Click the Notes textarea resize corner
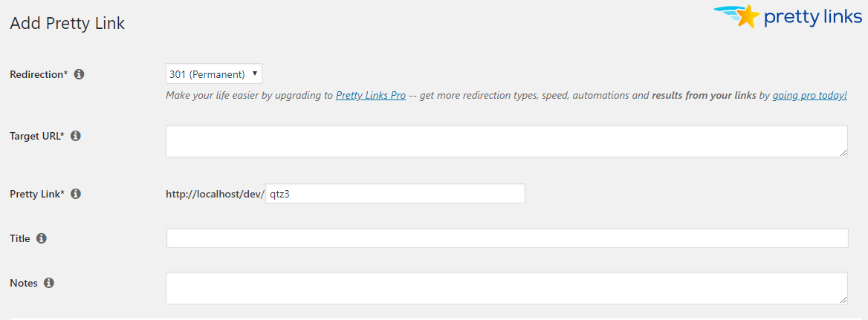The height and width of the screenshot is (320, 868). [843, 300]
